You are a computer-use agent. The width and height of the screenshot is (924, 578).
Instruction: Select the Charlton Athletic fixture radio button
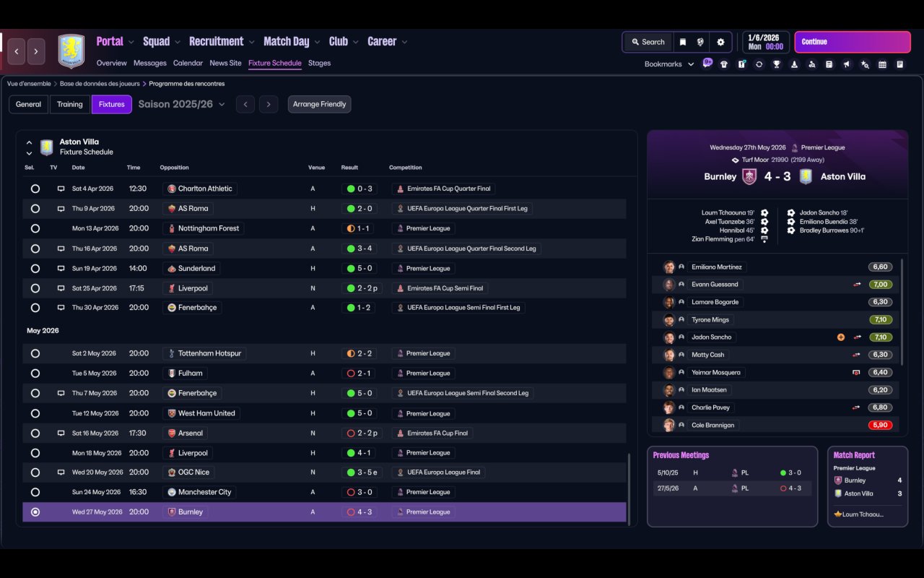[35, 189]
